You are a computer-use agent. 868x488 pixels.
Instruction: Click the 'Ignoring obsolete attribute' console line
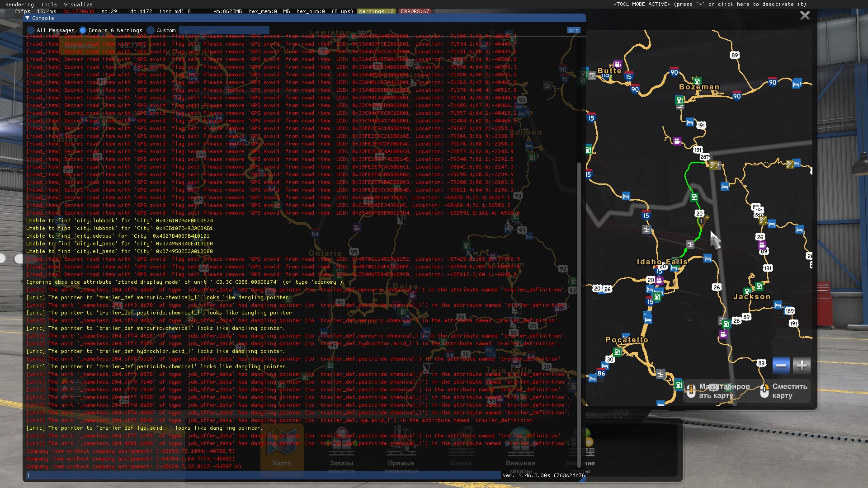point(185,282)
